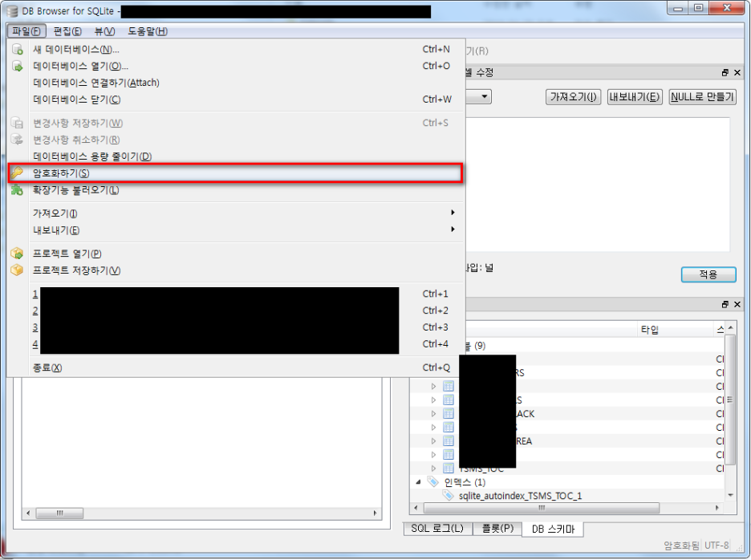Image resolution: width=751 pixels, height=560 pixels.
Task: Select 종료(X) to quit
Action: tap(236, 368)
